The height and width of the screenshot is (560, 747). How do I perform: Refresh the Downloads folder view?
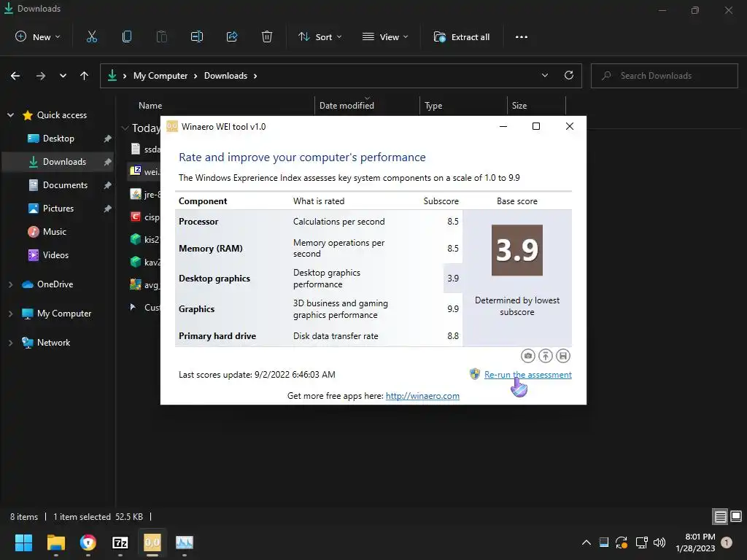point(569,75)
